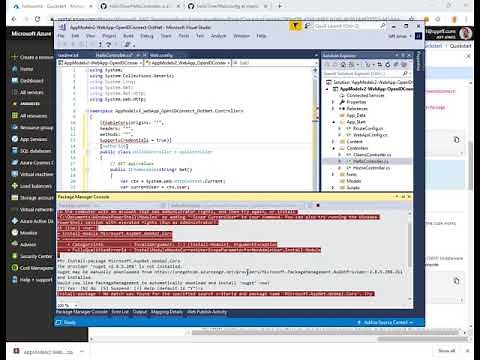Click the Virtual machines icon in Azure sidebar
The width and height of the screenshot is (480, 360).
15,174
